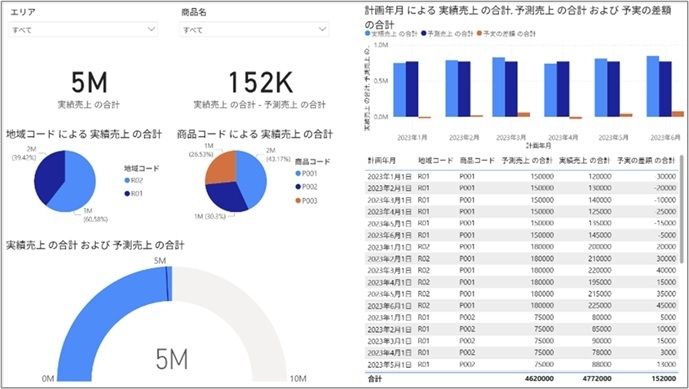Click the 合計 total row label

[375, 378]
